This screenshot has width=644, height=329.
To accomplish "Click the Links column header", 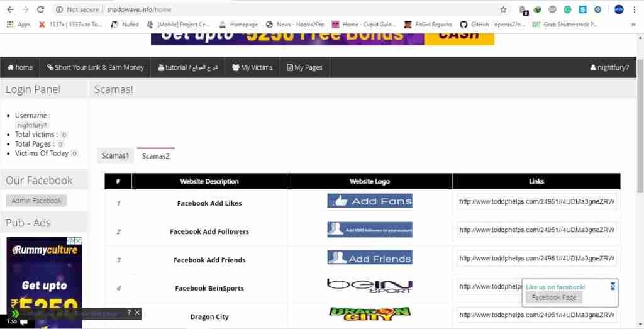I will 536,181.
